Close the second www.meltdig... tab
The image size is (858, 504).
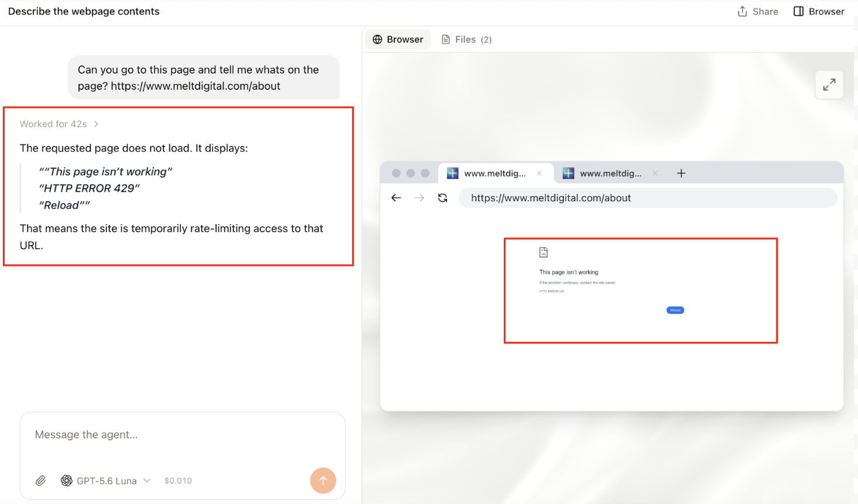click(x=655, y=173)
